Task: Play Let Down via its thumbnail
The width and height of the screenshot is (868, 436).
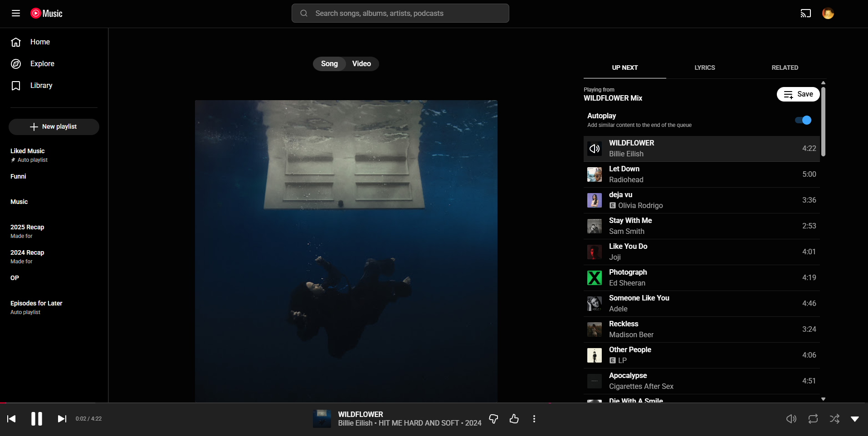Action: [x=595, y=174]
